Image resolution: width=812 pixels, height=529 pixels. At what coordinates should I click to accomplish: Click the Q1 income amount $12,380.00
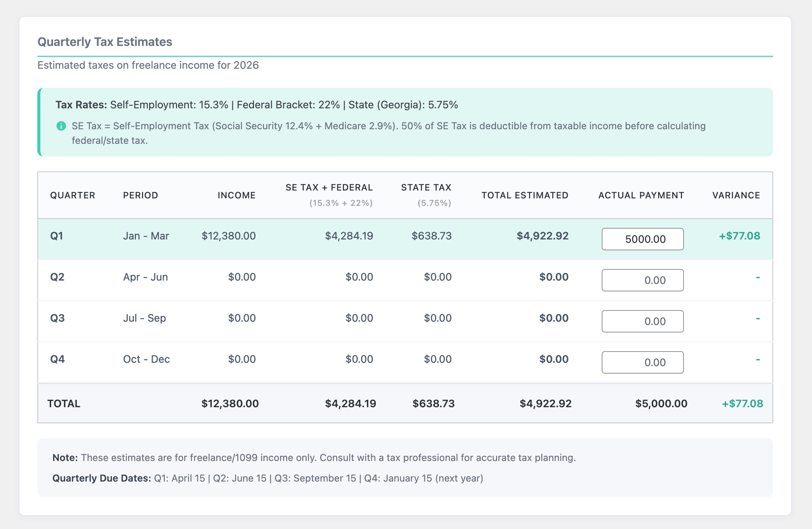coord(229,236)
